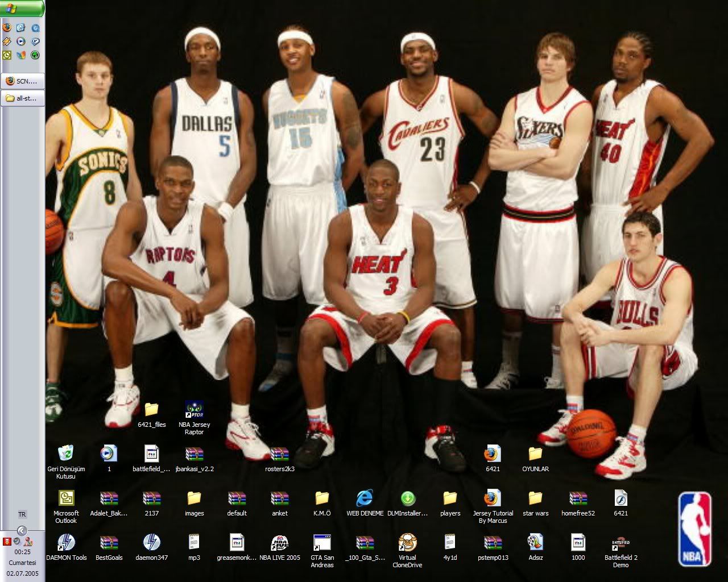
Task: Select the pstemp013 archive
Action: 493,547
